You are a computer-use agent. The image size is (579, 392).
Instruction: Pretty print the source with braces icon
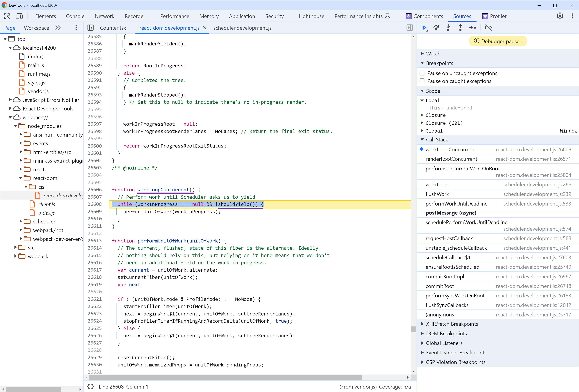click(x=91, y=387)
